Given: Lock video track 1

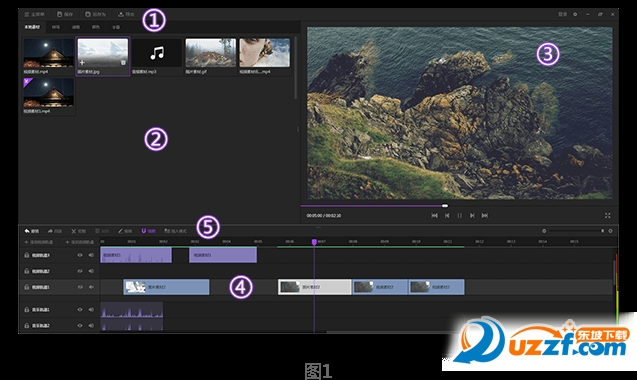Looking at the screenshot, I should 26,287.
